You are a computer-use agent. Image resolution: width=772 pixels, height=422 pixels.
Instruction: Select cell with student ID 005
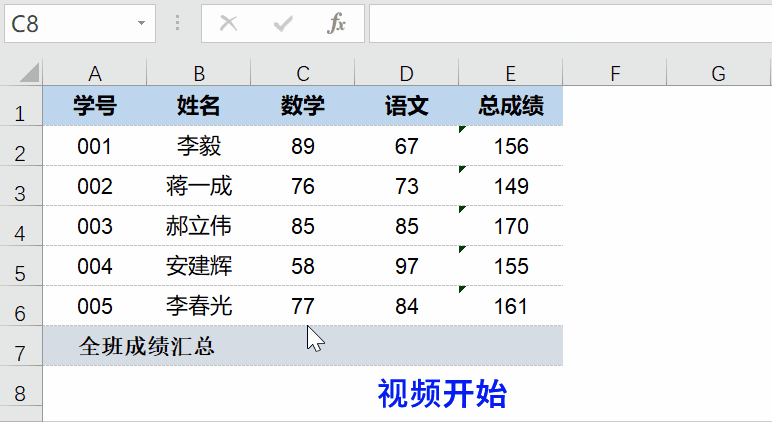tap(95, 306)
